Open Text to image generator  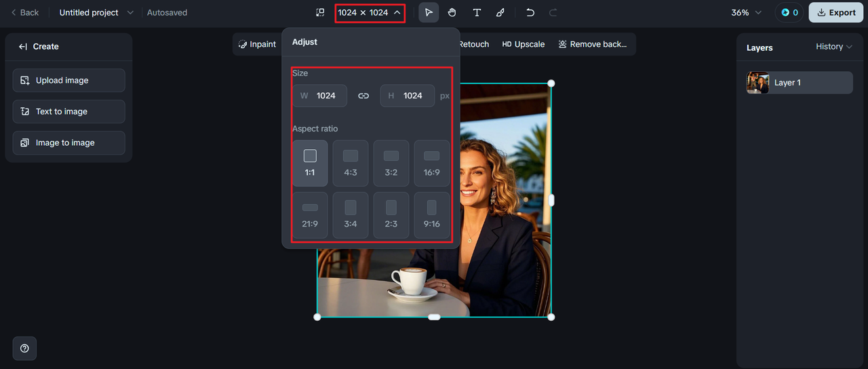point(68,111)
